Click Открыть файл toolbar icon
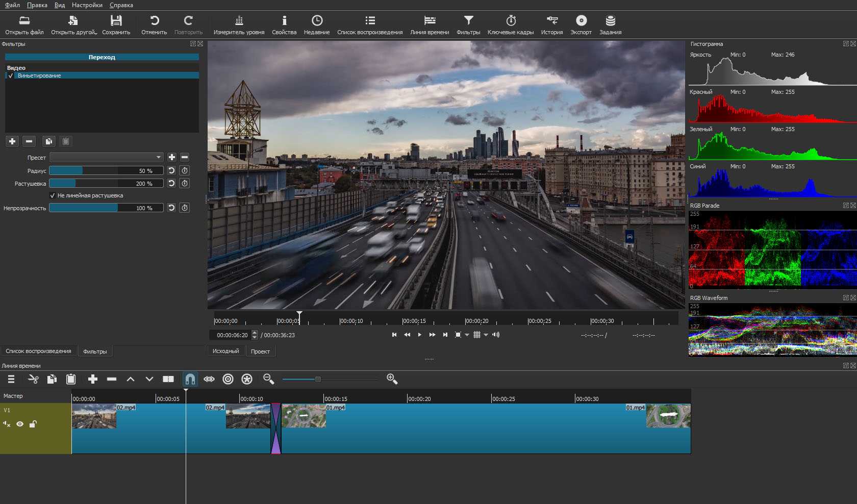Screen dimensions: 857x504 24,20
